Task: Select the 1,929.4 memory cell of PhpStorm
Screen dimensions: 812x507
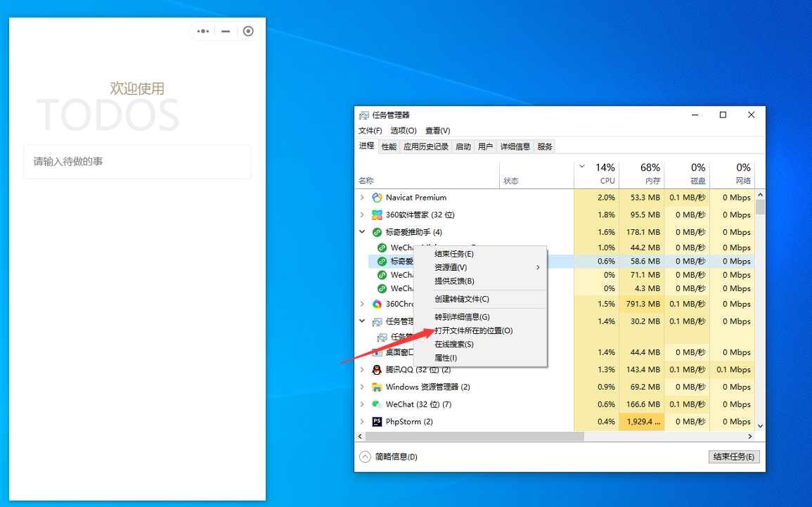Action: [x=642, y=421]
